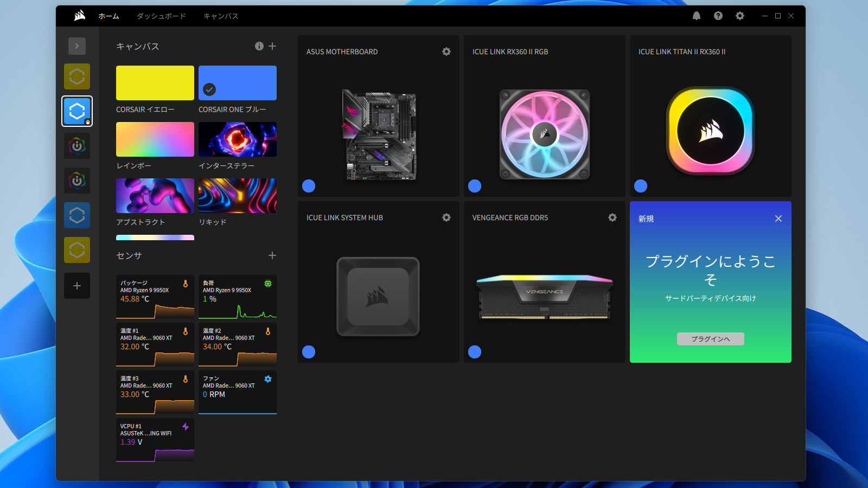The image size is (868, 488).
Task: Click the Corsair sails logo in title bar
Action: 80,16
